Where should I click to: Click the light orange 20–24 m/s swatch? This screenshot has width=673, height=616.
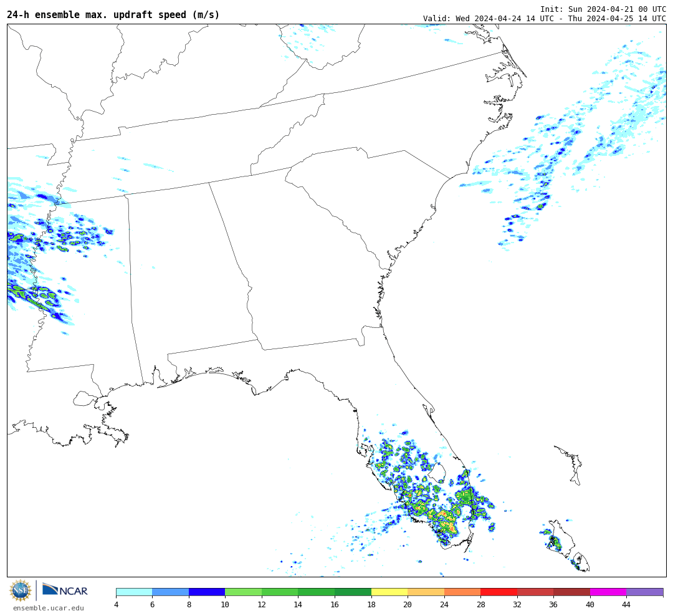pyautogui.click(x=426, y=592)
